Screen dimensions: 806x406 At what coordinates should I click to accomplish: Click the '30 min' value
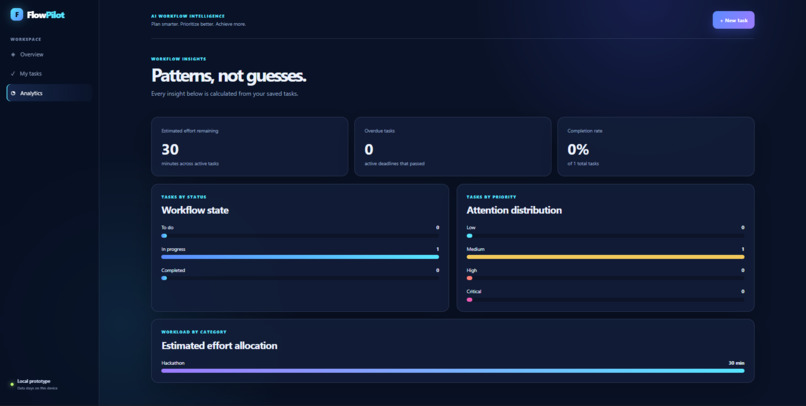click(x=736, y=363)
